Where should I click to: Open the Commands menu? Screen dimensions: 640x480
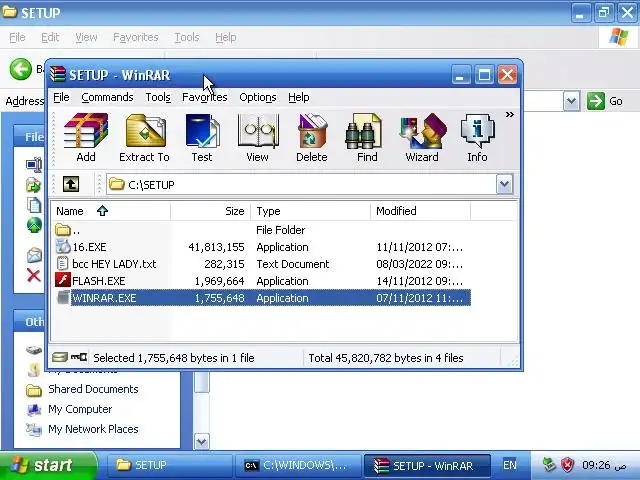click(107, 97)
